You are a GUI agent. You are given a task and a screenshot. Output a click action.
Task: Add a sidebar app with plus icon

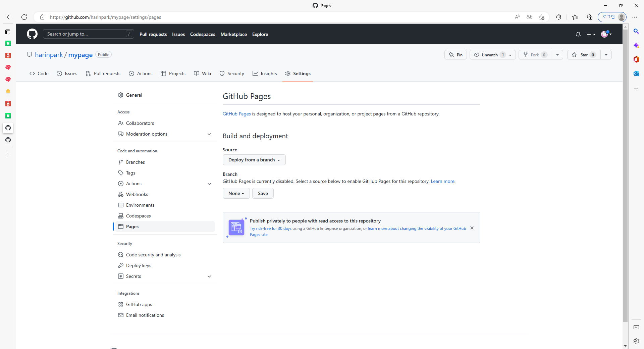636,89
